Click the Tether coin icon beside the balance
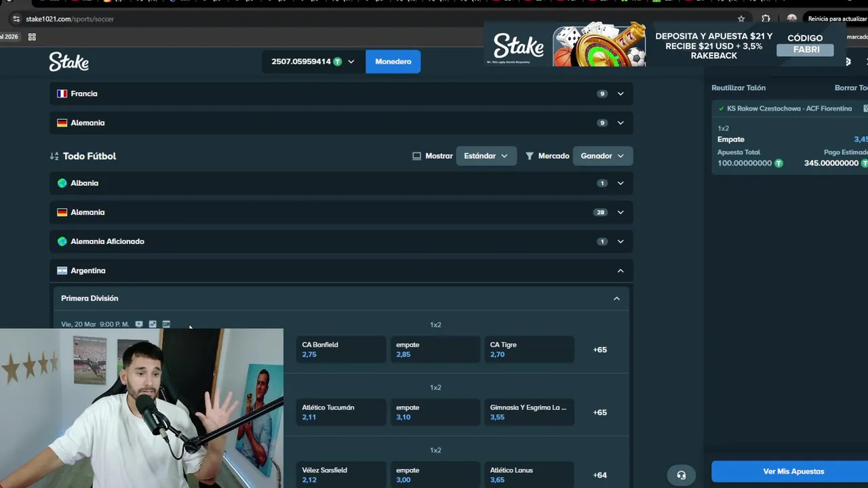The width and height of the screenshot is (868, 488). coord(337,62)
